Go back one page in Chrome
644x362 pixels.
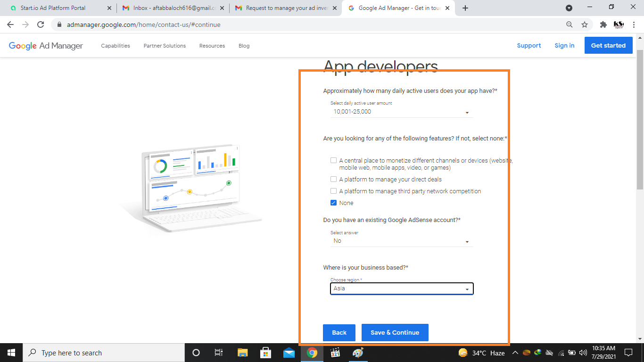tap(10, 25)
